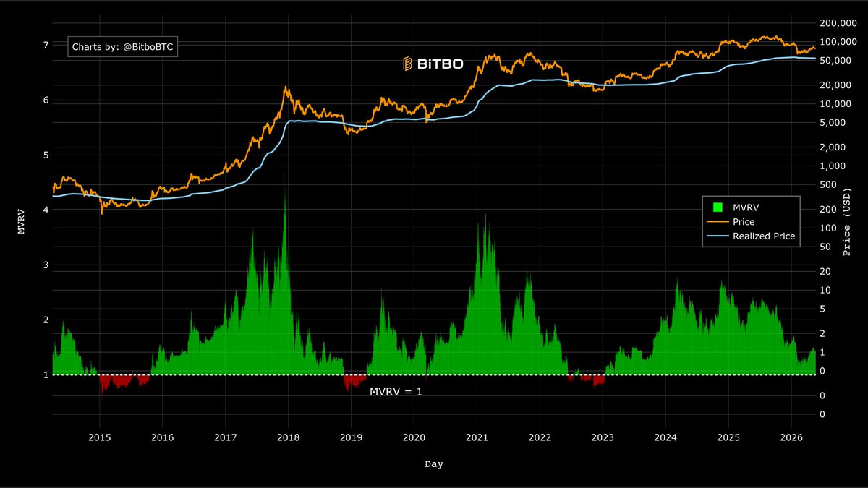Viewport: 868px width, 488px height.
Task: Click the 3 tick on MVRV axis
Action: [x=46, y=265]
